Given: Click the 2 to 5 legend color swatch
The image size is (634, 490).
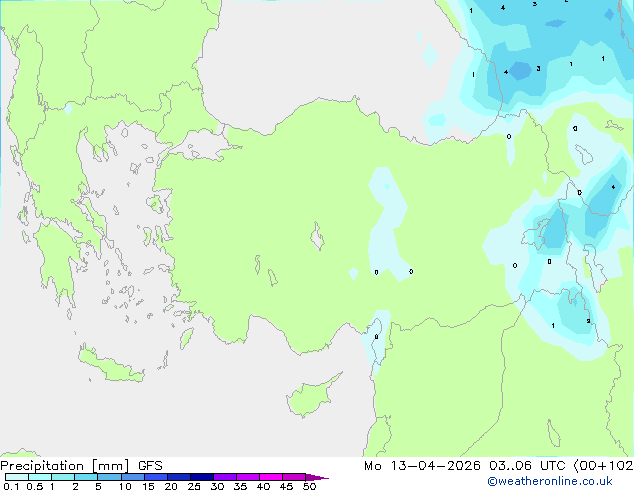Looking at the screenshot, I should (86, 477).
